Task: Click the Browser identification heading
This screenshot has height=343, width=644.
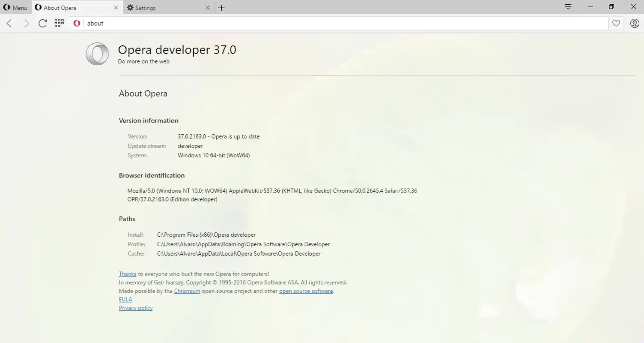Action: pos(152,175)
